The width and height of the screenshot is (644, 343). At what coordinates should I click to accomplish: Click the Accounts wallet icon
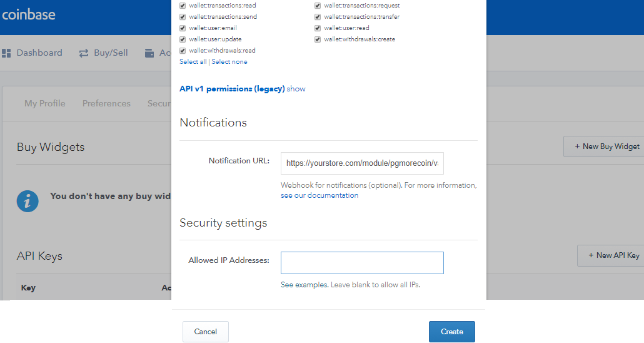(149, 53)
